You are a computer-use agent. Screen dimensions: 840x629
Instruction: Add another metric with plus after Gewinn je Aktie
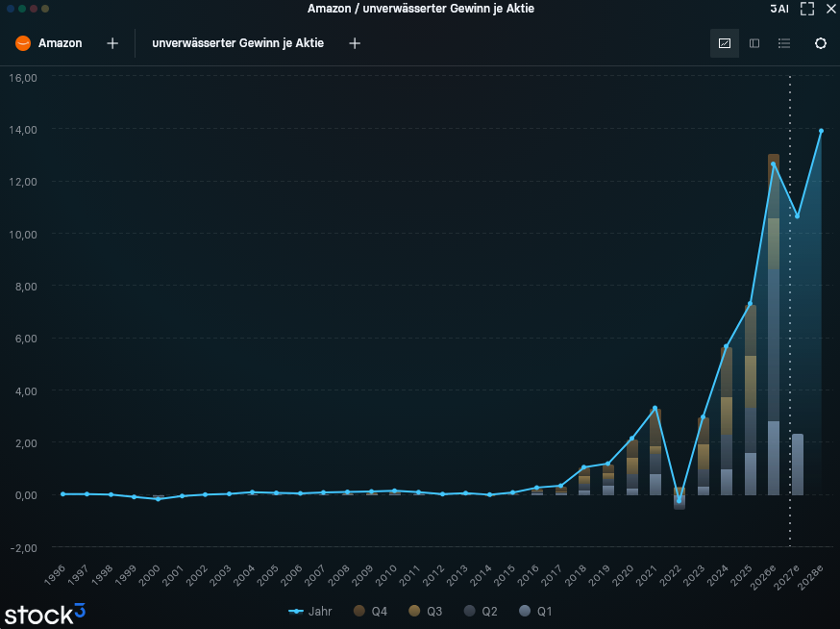tap(355, 43)
